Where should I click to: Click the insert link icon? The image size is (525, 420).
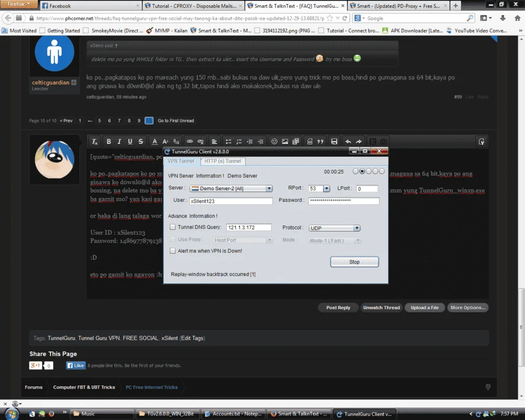click(x=190, y=142)
